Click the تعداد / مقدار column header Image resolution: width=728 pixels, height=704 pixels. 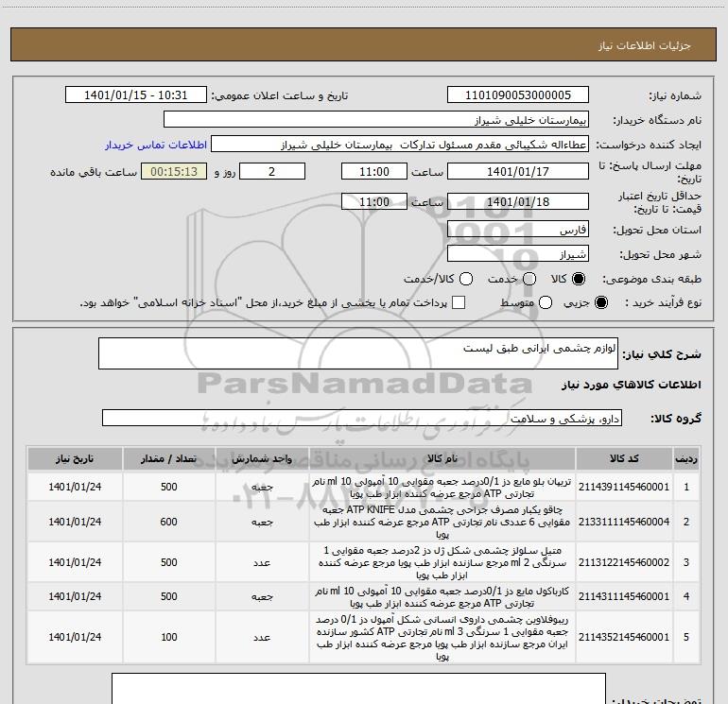coord(169,458)
